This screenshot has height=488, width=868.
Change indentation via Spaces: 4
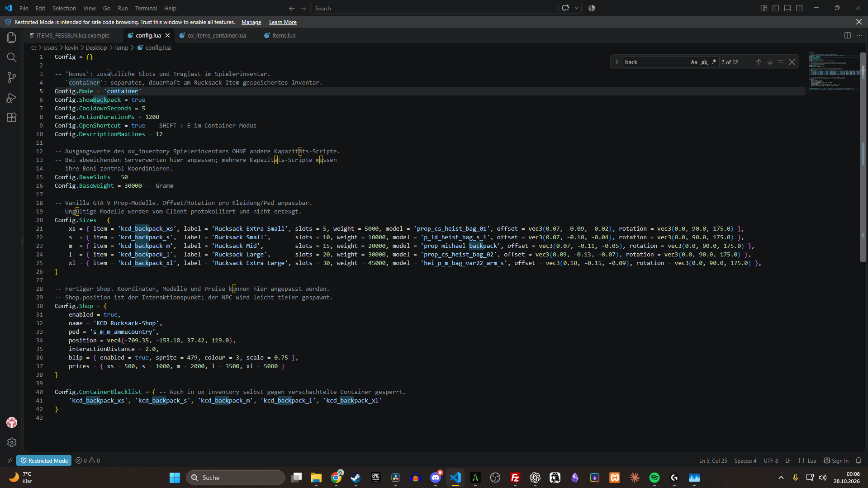click(x=745, y=460)
